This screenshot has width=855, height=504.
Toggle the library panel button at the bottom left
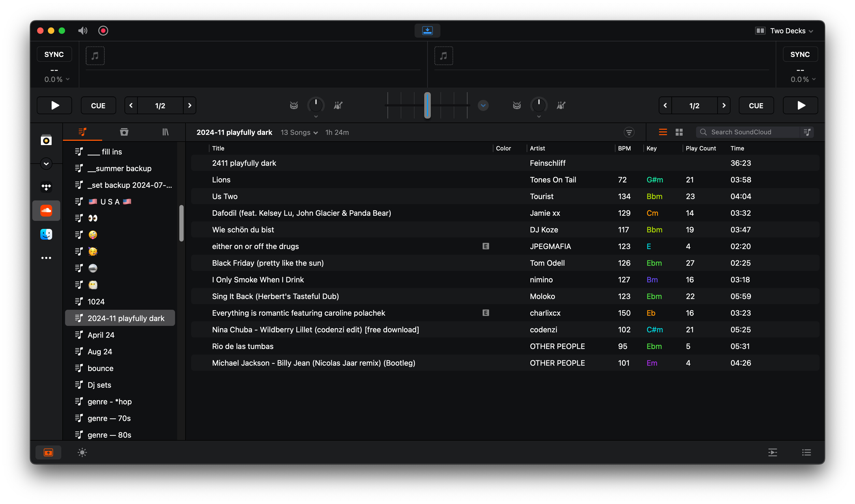coord(48,452)
